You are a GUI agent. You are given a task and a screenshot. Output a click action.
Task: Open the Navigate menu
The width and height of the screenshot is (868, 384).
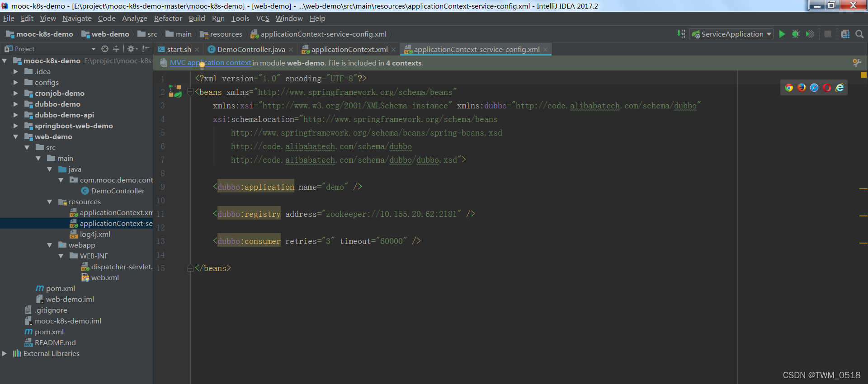coord(77,19)
